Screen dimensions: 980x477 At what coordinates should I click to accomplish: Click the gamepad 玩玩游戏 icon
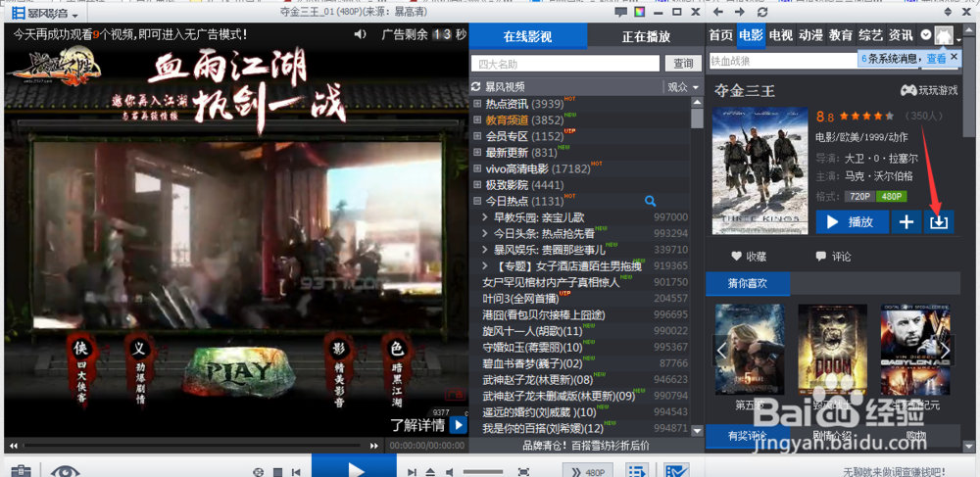coord(908,90)
